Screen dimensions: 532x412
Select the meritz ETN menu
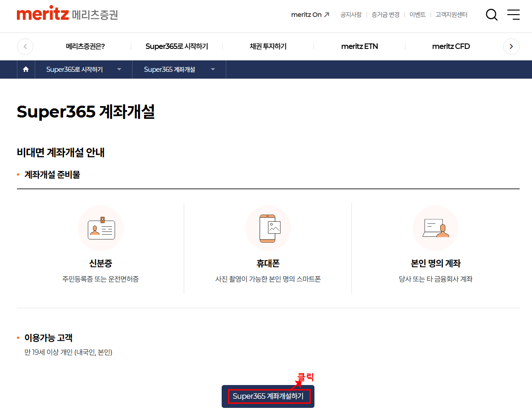pos(359,47)
